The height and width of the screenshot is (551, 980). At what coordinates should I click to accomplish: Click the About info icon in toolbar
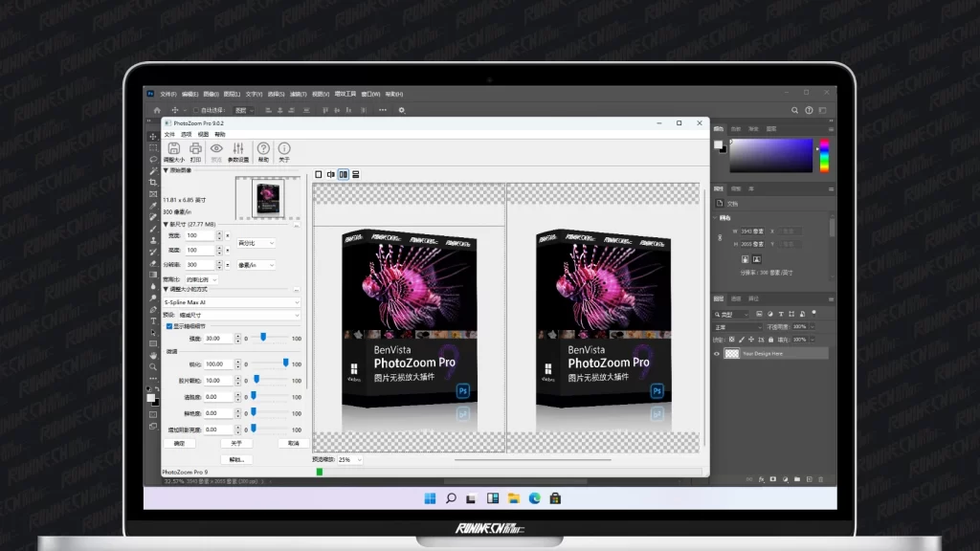click(x=284, y=149)
